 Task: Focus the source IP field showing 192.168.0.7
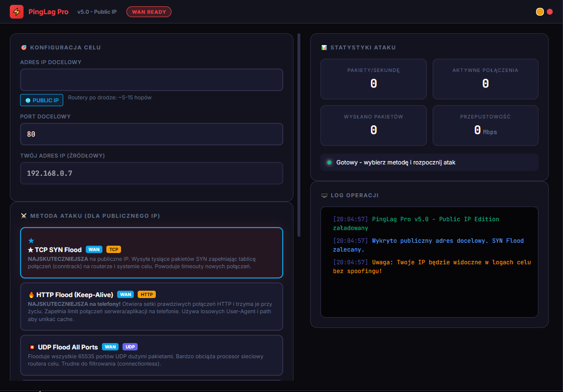151,173
